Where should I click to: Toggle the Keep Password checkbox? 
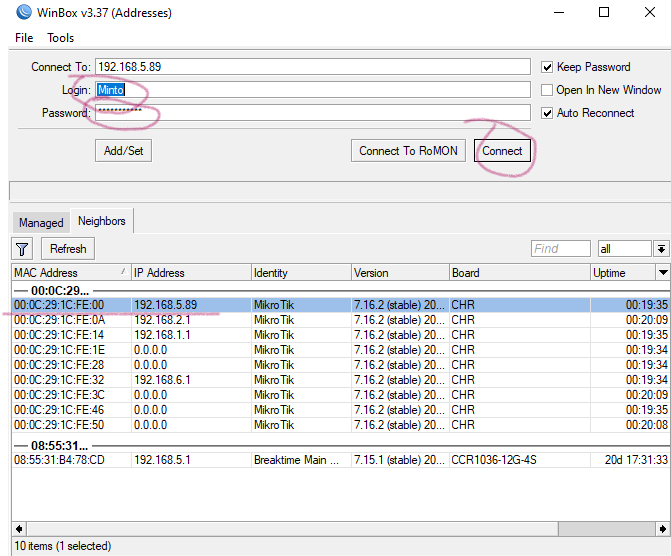[x=546, y=67]
